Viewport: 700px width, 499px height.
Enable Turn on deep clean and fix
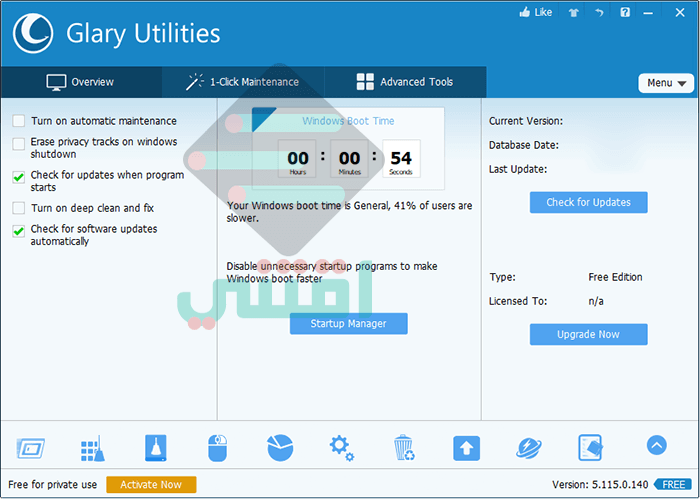point(19,208)
